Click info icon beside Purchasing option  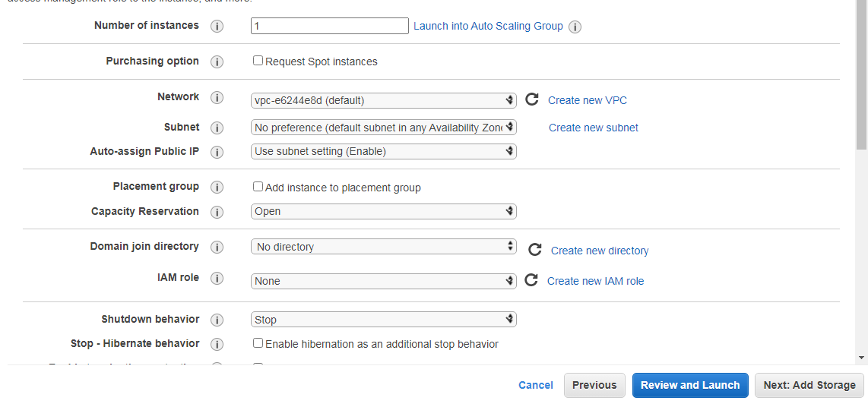pos(217,62)
